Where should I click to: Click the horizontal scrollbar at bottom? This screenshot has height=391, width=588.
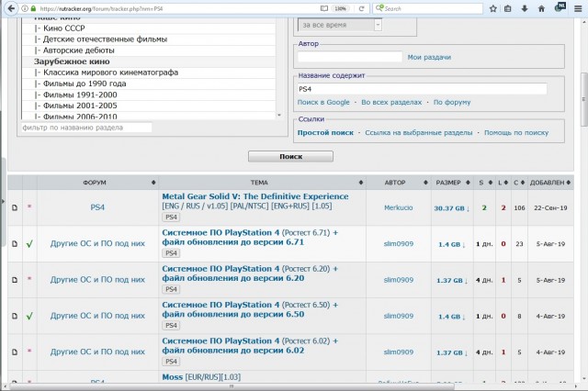(x=232, y=386)
